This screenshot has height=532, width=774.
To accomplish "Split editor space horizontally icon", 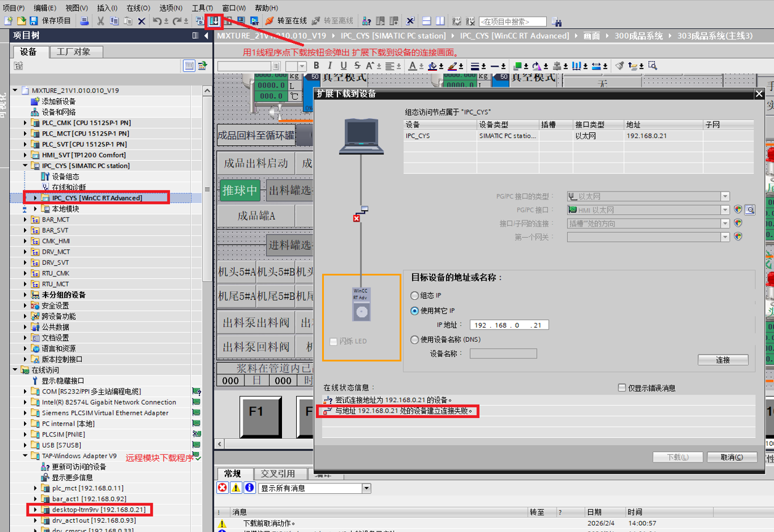I will (426, 21).
